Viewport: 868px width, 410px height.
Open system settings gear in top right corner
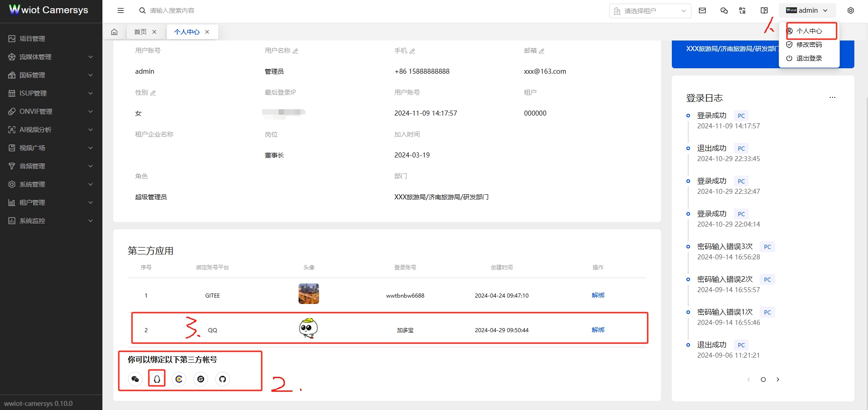850,10
